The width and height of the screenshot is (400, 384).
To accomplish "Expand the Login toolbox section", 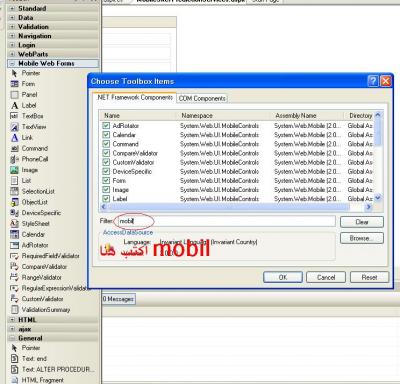I will pyautogui.click(x=12, y=45).
